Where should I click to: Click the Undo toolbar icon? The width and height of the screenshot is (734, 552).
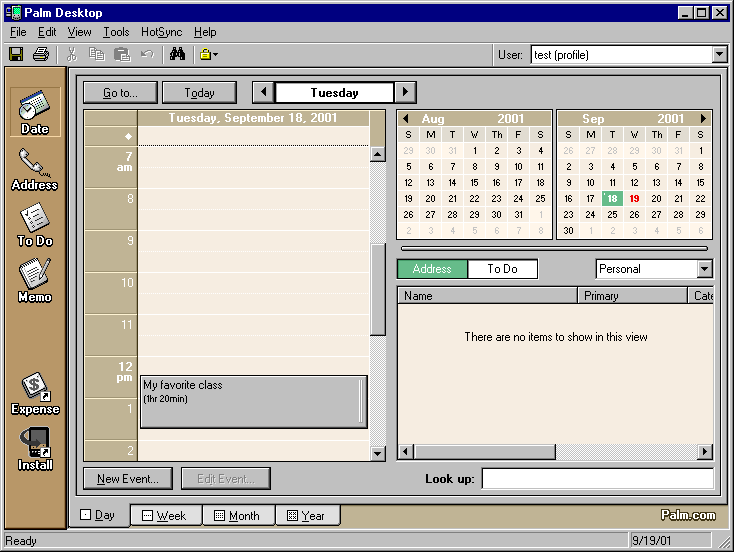(x=147, y=54)
